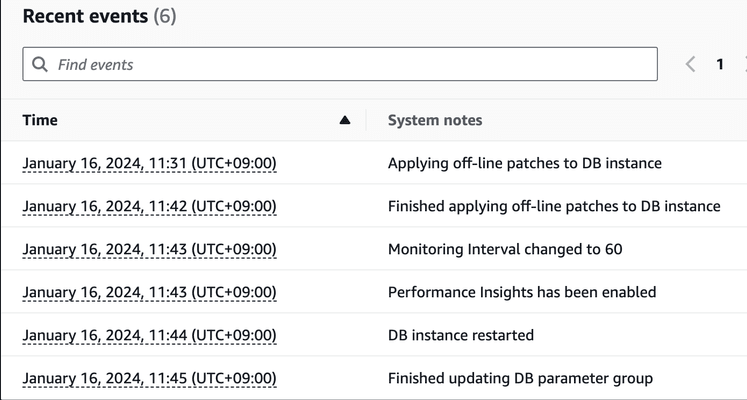Click the 11:42 event timestamp
Image resolution: width=747 pixels, height=400 pixels.
[149, 206]
